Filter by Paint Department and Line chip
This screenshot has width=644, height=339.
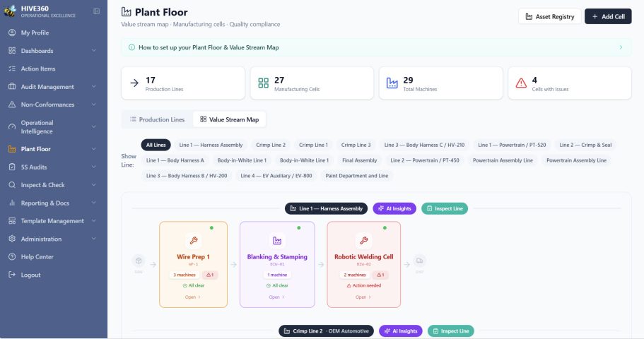click(x=356, y=176)
